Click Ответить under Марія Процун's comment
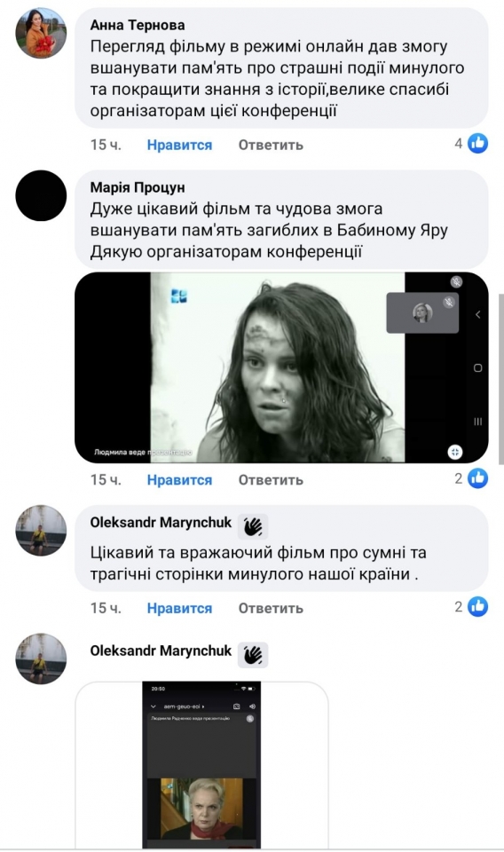 (x=271, y=480)
